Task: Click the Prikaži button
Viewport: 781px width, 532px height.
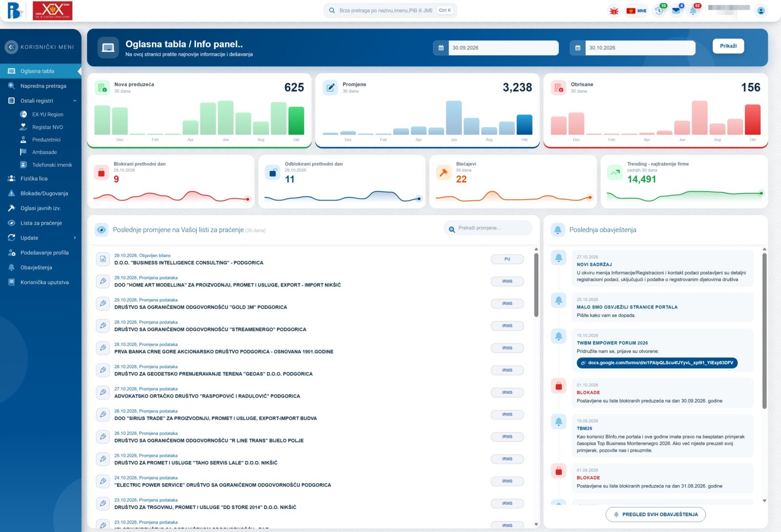Action: (728, 46)
